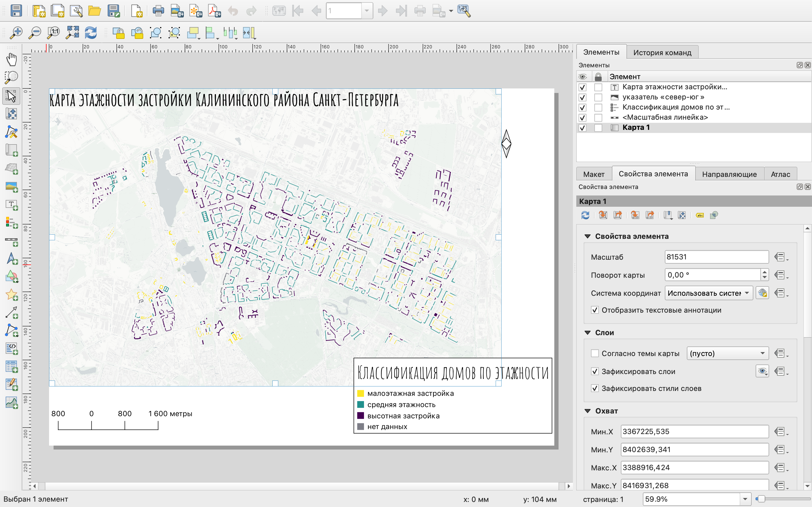Open the Направляющие tab
The height and width of the screenshot is (507, 812).
pos(729,174)
